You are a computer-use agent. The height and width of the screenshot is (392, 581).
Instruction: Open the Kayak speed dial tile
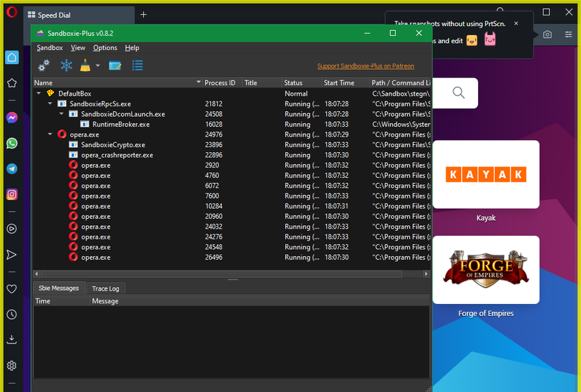click(x=485, y=175)
